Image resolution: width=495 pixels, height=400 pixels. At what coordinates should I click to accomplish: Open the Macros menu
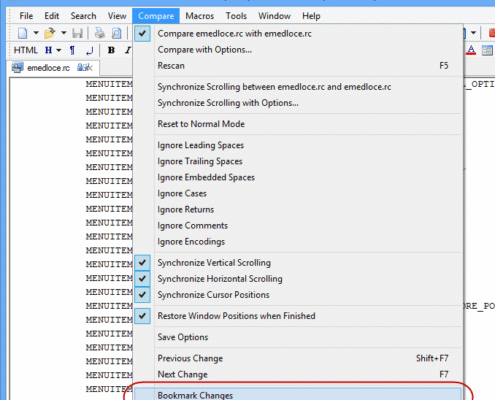pos(200,16)
